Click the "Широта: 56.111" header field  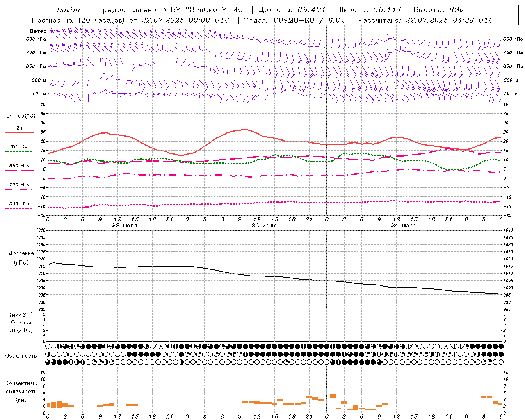(x=370, y=10)
